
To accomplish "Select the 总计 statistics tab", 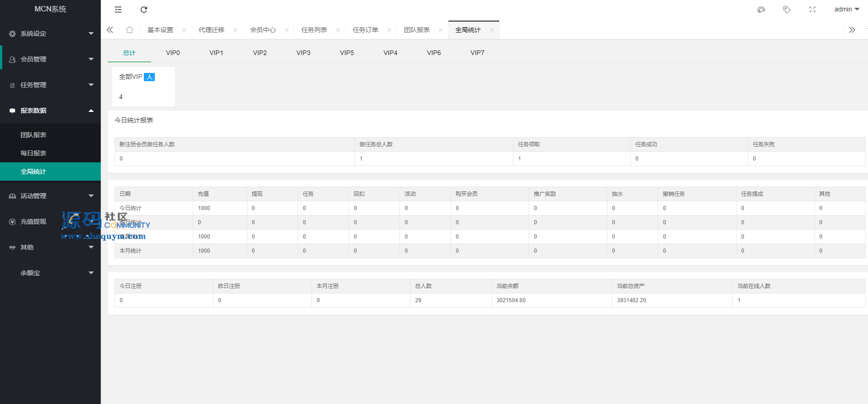I will coord(129,53).
